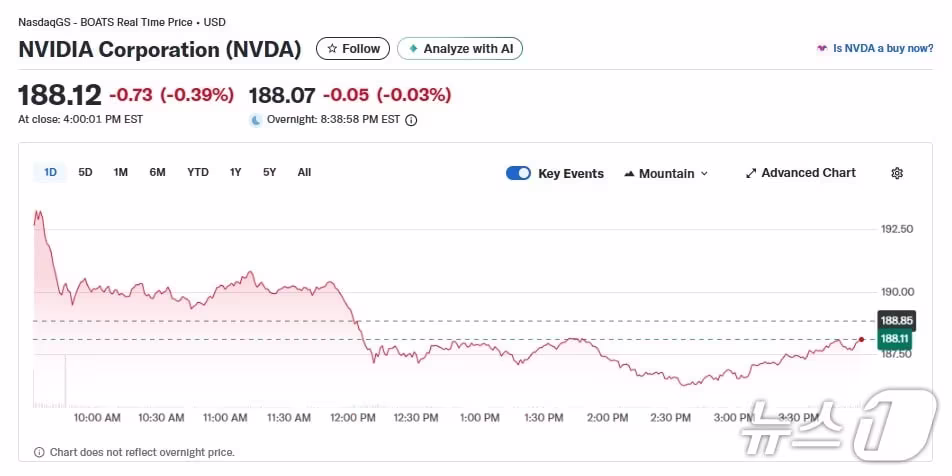Click the chart disclaimer info icon
This screenshot has height=476, width=952.
pyautogui.click(x=39, y=452)
